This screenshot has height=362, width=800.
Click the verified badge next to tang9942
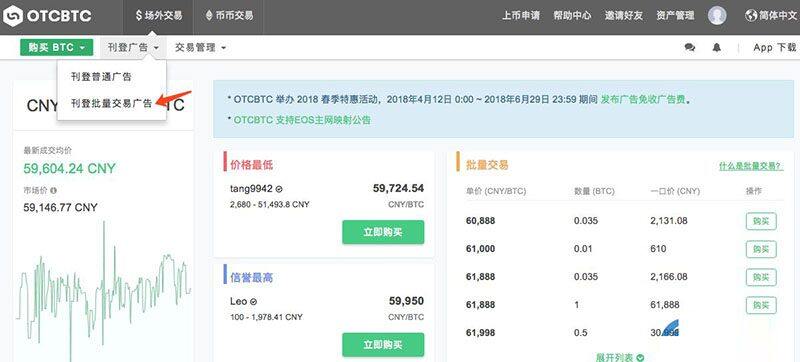coord(279,189)
